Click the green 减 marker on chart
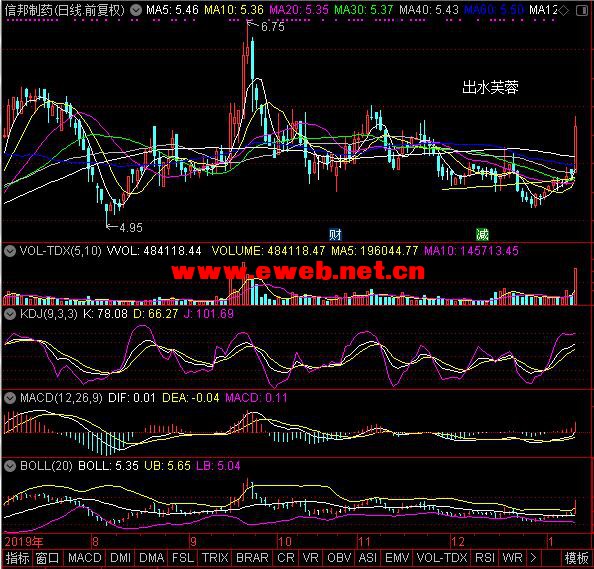 482,235
